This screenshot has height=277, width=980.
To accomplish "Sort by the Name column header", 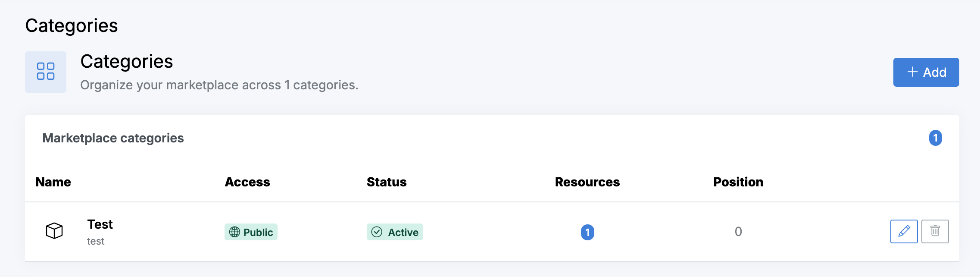I will pos(53,182).
